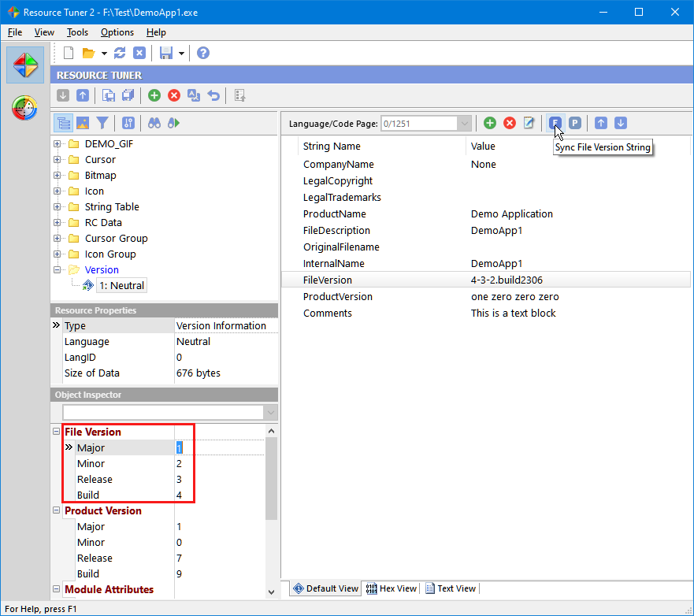This screenshot has width=694, height=616.
Task: Collapse the File Version section
Action: tap(57, 432)
